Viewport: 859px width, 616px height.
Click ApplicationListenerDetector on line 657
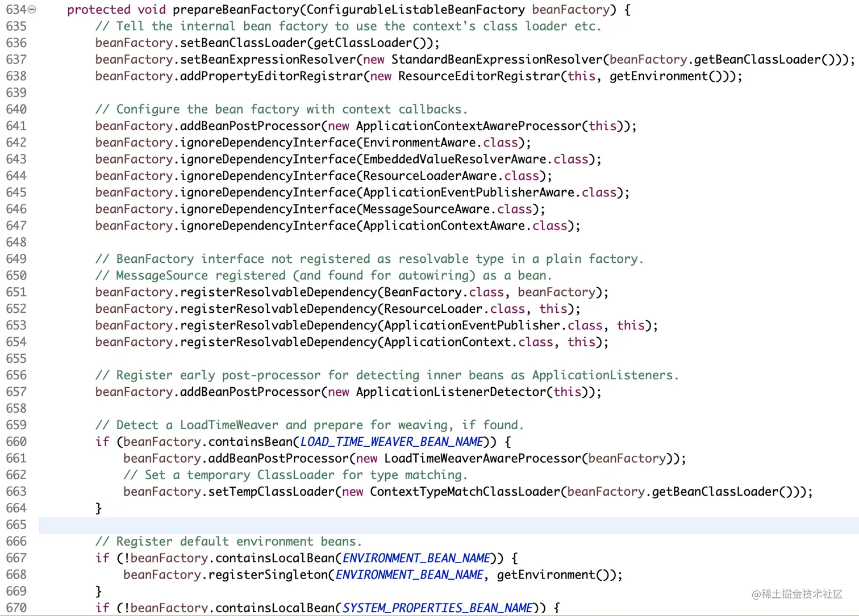[x=452, y=392]
